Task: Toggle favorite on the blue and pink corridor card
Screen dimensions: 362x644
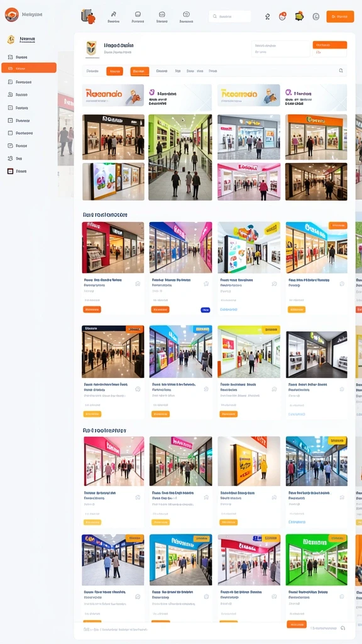Action: coord(206,284)
